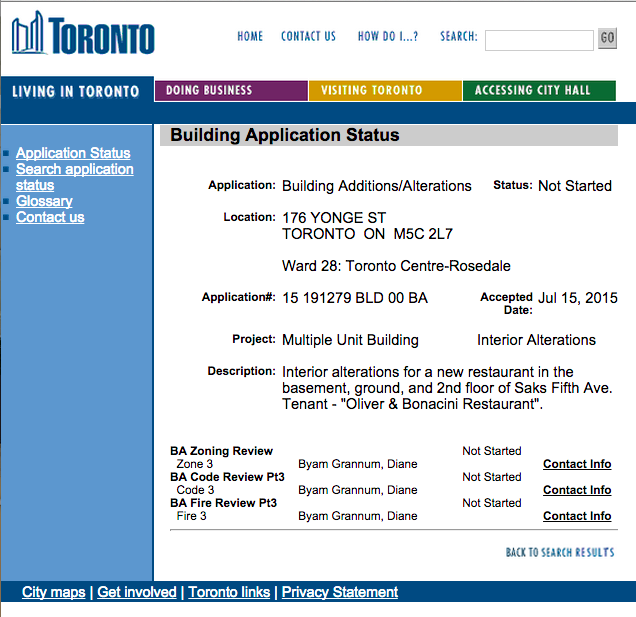Switch to Visiting Toronto tab
The image size is (636, 617).
click(385, 90)
